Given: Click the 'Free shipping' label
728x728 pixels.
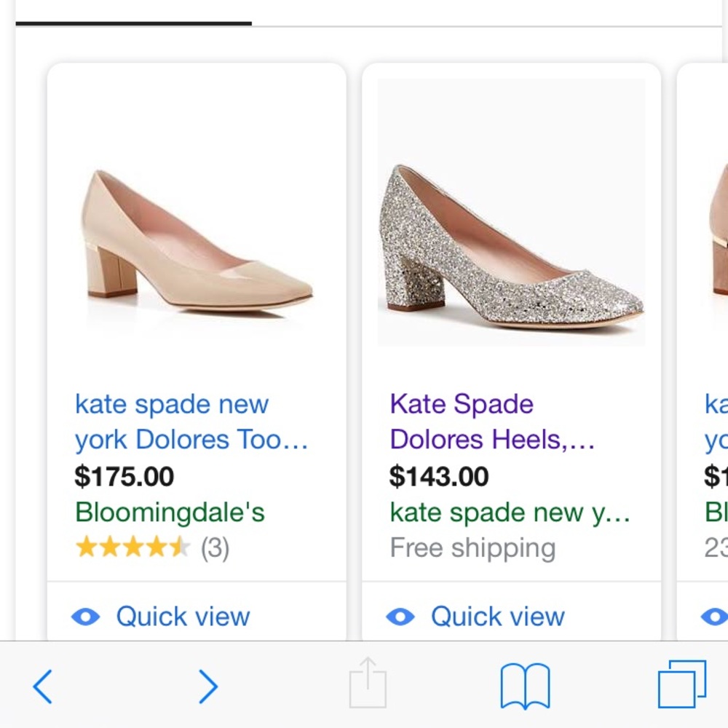Looking at the screenshot, I should tap(472, 548).
